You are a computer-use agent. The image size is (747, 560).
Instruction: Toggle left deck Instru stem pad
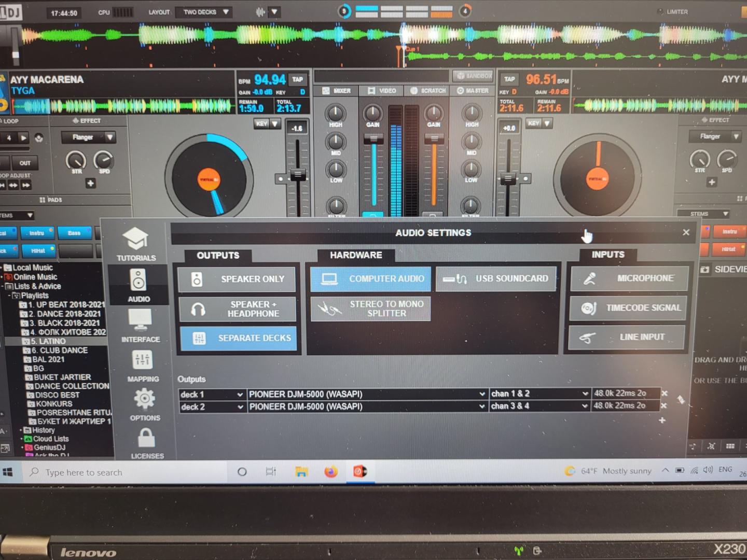37,233
